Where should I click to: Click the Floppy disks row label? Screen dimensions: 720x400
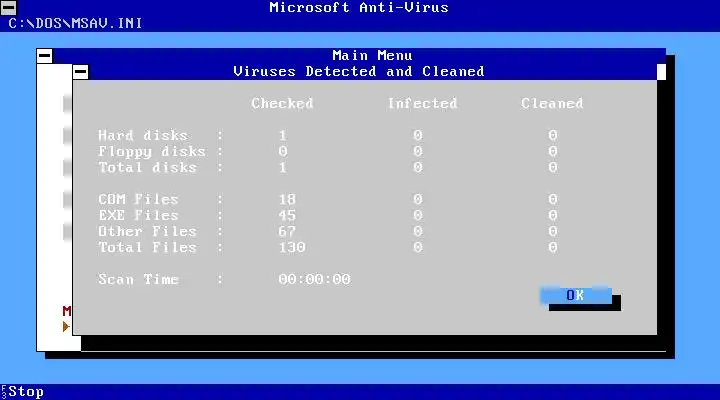pos(152,152)
